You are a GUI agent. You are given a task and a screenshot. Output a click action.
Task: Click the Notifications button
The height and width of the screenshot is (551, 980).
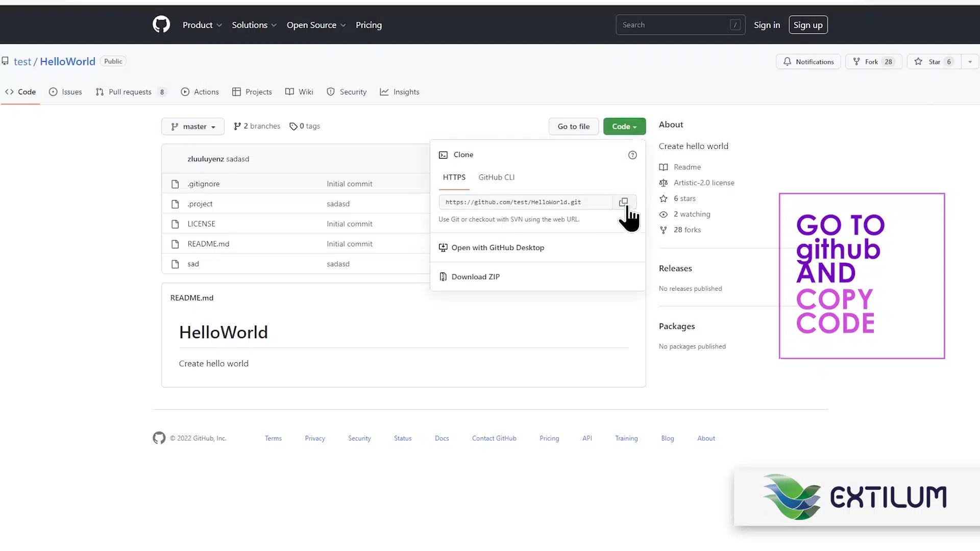808,62
